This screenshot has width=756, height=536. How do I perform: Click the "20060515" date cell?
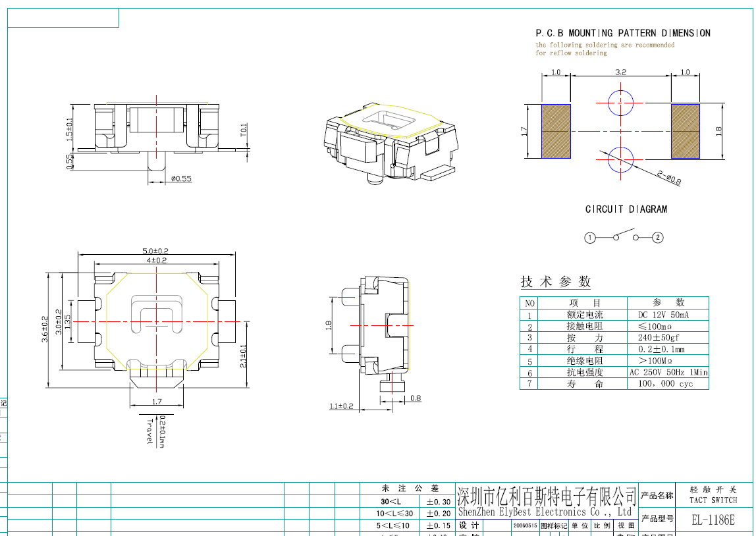tap(525, 525)
